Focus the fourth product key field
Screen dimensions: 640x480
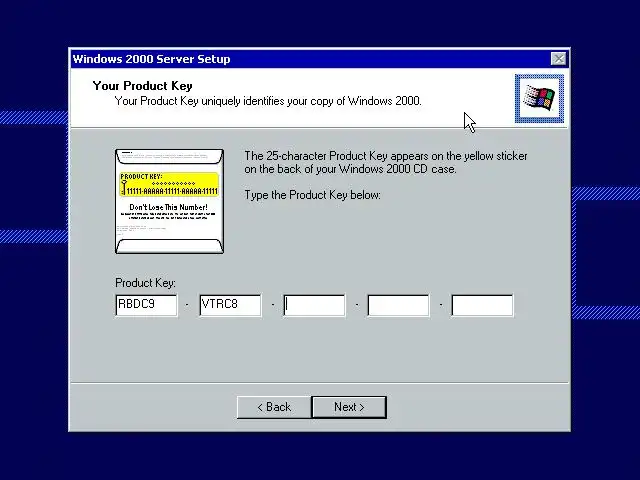tap(398, 305)
